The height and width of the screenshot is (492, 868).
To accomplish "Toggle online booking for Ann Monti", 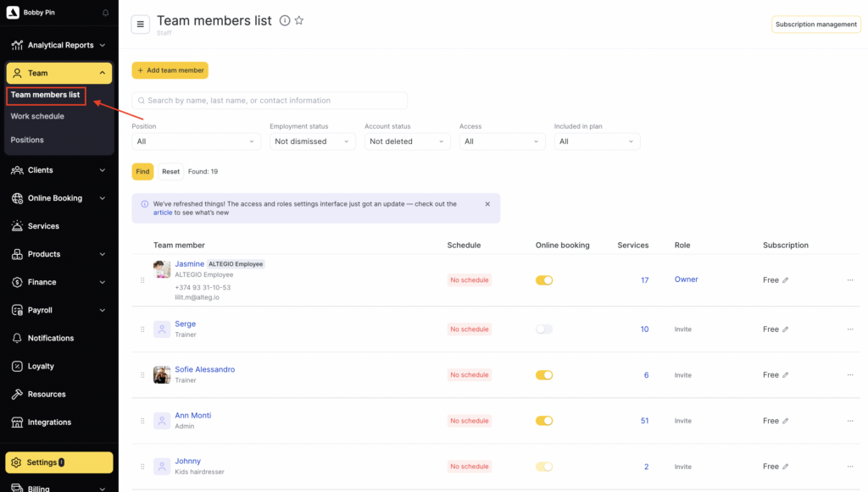I will coord(544,421).
